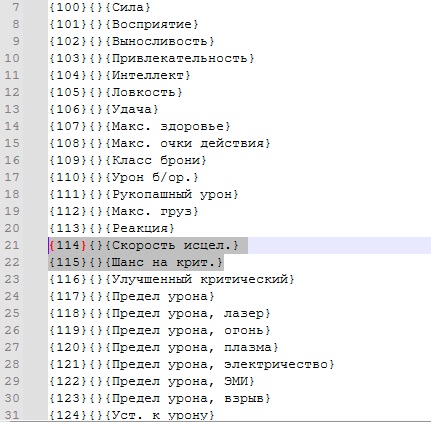431x422 pixels.
Task: Click the highlighted Шанс на крит. text
Action: [x=164, y=262]
